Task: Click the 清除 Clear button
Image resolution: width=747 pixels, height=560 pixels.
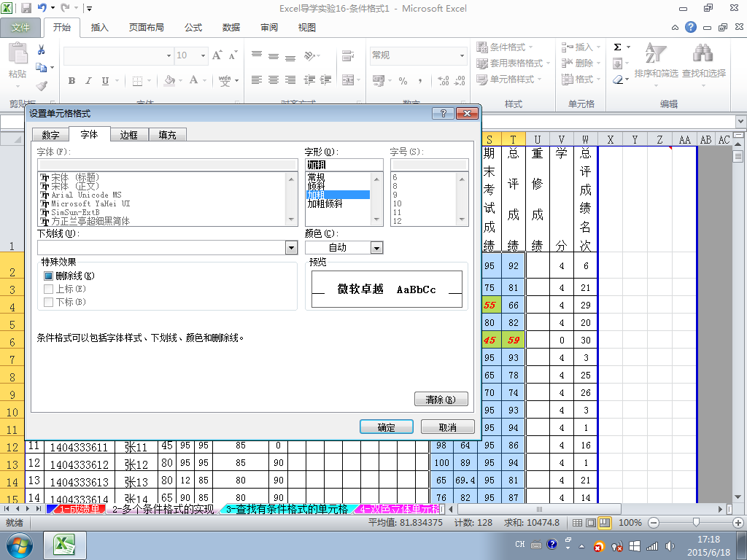Action: [441, 399]
